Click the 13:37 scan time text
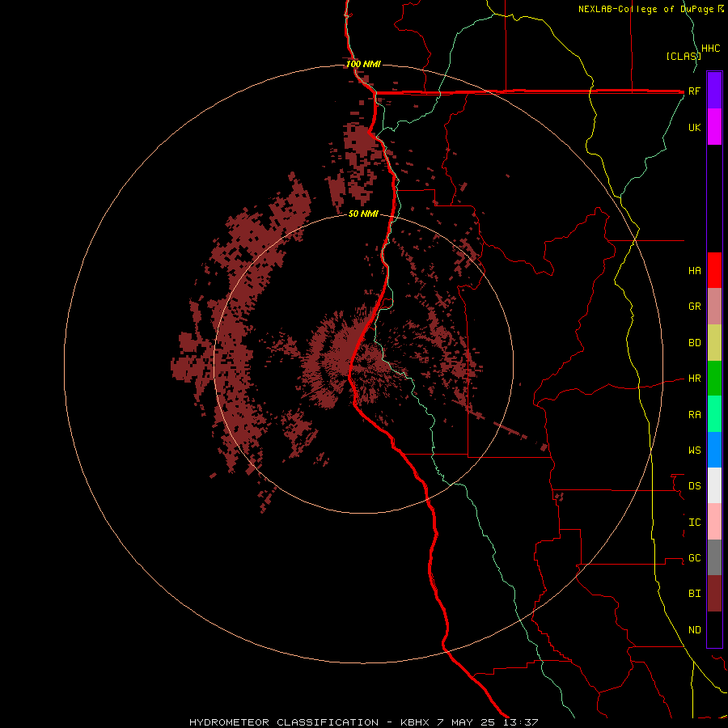This screenshot has height=728, width=728. tap(522, 722)
